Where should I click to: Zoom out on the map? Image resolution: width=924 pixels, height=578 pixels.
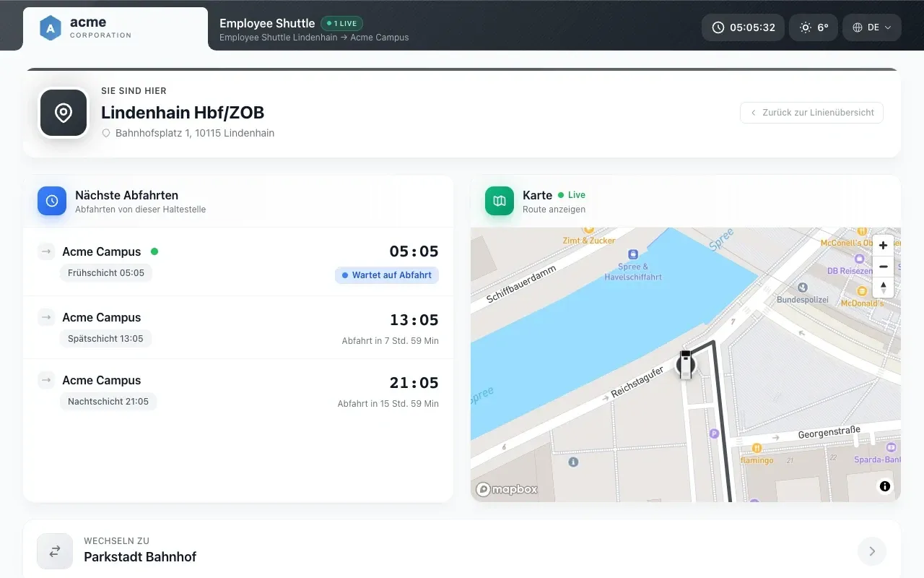click(883, 266)
